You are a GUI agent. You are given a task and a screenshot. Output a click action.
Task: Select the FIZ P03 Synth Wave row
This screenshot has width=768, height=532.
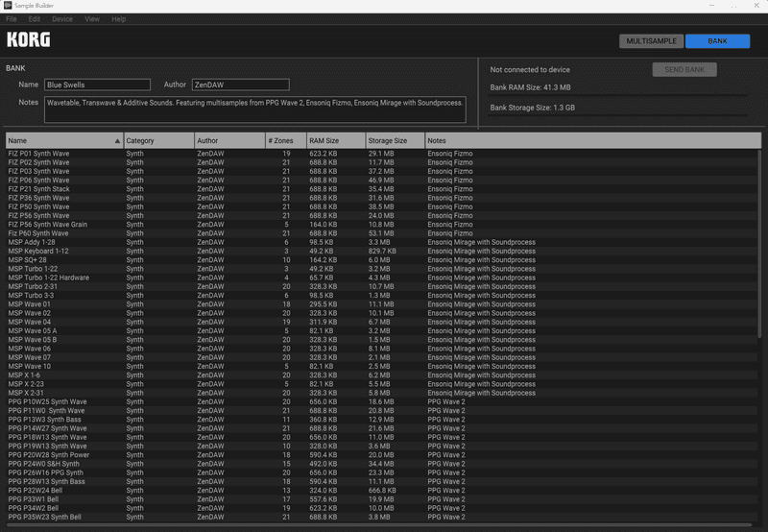(x=381, y=172)
